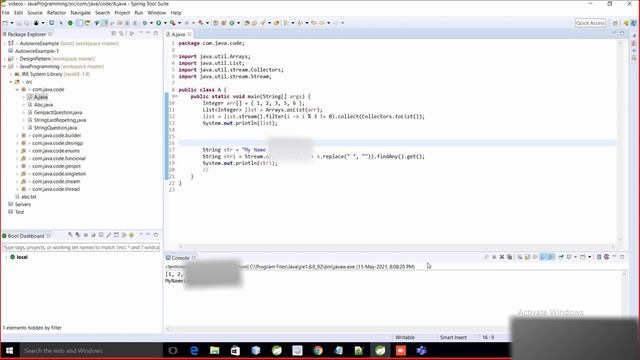Viewport: 640px width, 360px height.
Task: Select abc.txt file in tree
Action: pos(29,197)
